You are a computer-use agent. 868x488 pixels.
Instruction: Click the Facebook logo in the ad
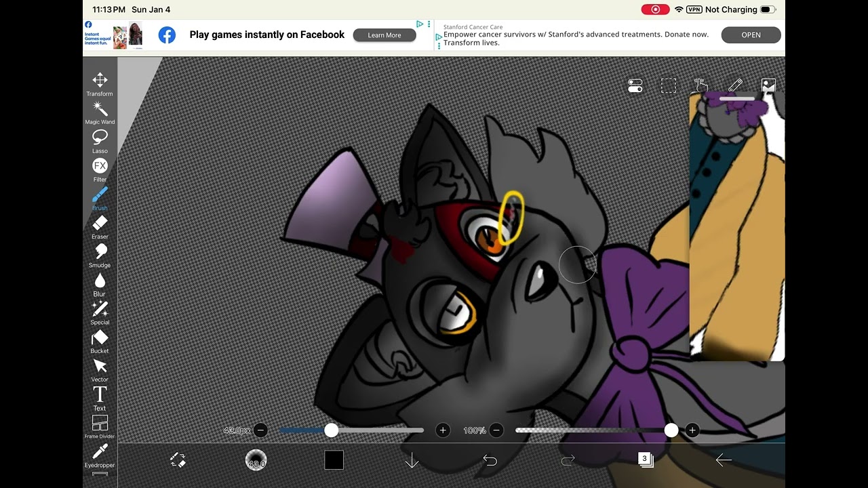pos(167,35)
